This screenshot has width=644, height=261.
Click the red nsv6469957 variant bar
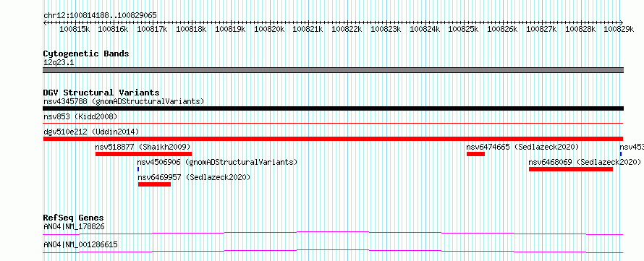coord(154,184)
